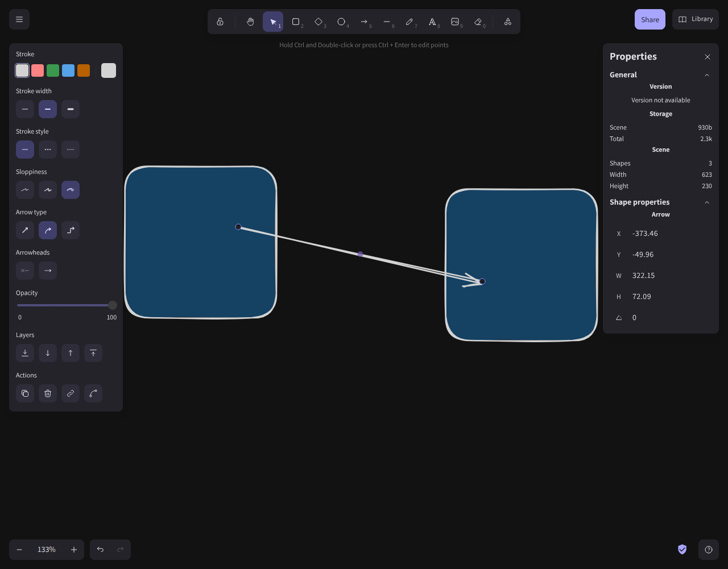Viewport: 728px width, 569px height.
Task: Select the Diamond shape tool
Action: coord(318,22)
